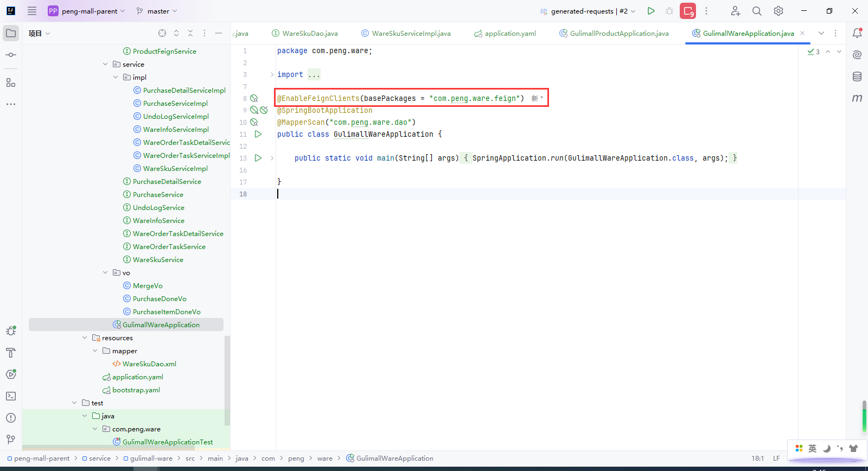Expand all items in project tree
Viewport: 868px width, 471px height.
[176, 33]
